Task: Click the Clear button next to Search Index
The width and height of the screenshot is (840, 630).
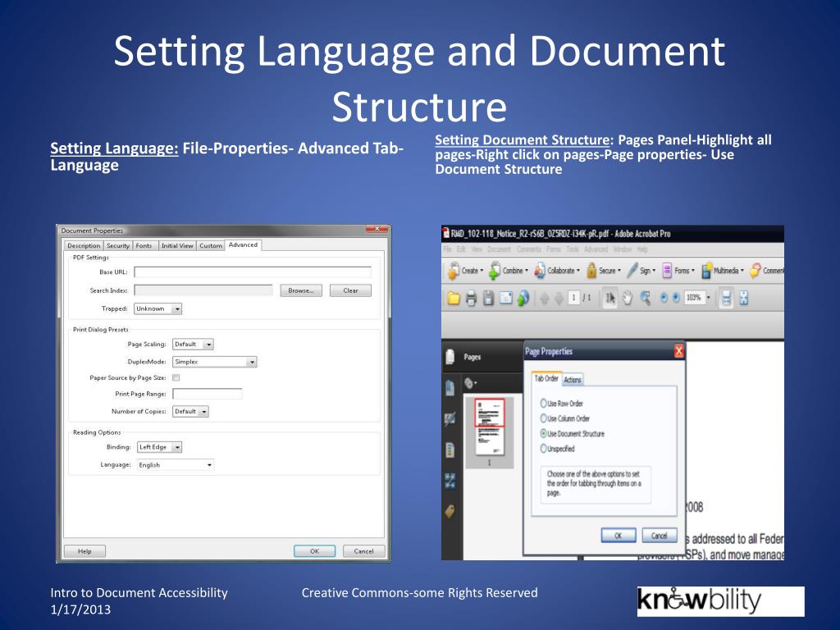Action: pos(350,290)
